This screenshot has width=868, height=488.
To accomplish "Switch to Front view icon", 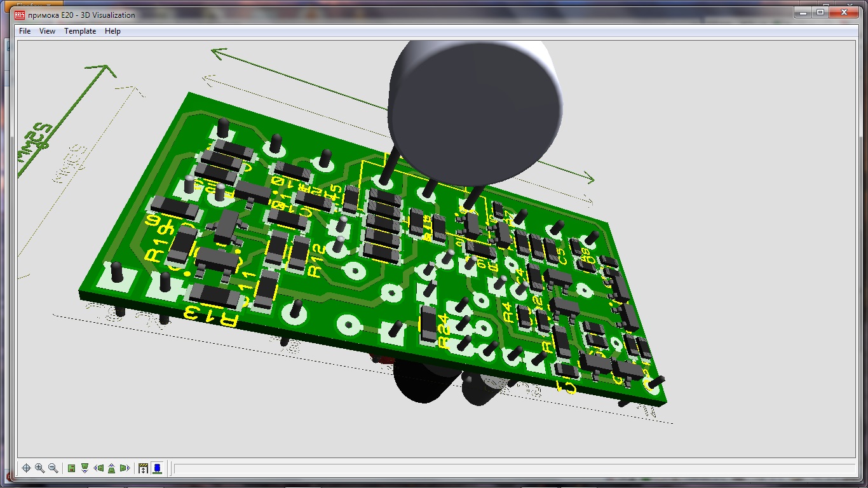I will (x=85, y=468).
